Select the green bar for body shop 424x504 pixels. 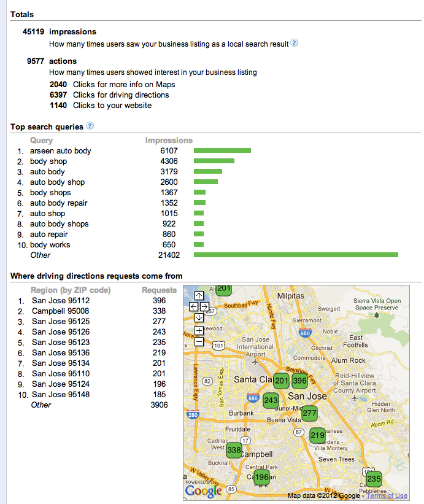click(214, 161)
